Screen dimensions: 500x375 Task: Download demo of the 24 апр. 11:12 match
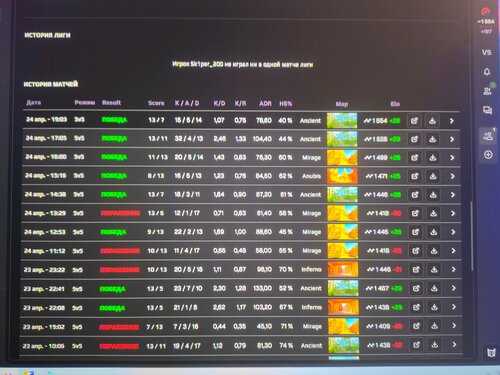(x=434, y=251)
